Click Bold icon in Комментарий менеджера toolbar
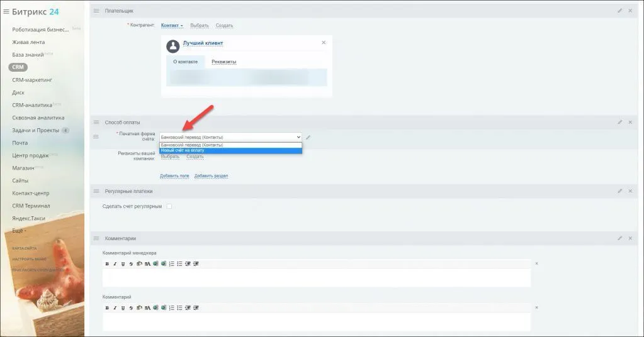 click(x=107, y=263)
